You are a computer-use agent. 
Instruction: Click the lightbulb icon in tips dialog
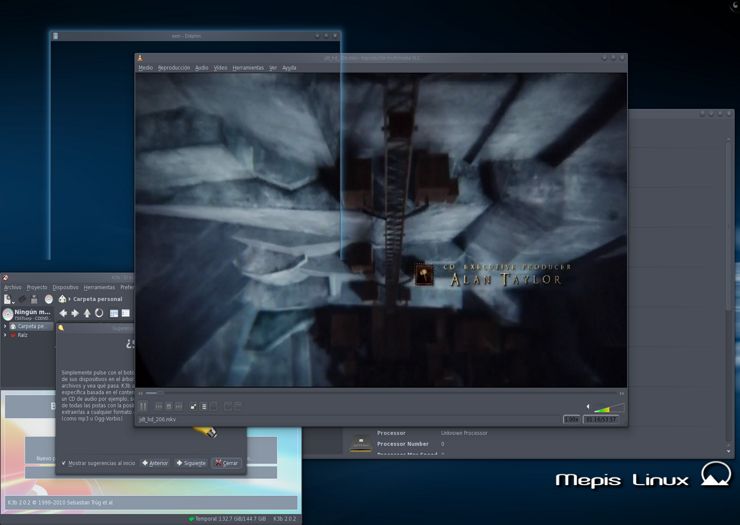pyautogui.click(x=61, y=328)
